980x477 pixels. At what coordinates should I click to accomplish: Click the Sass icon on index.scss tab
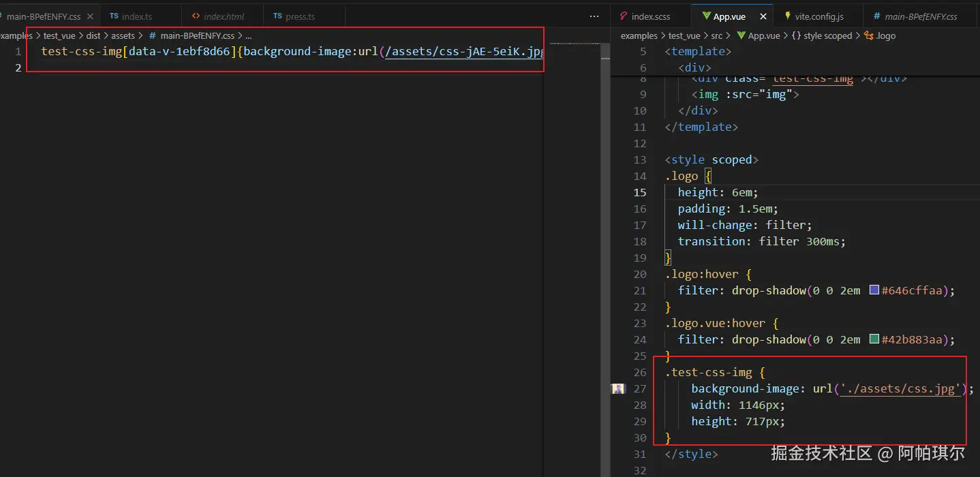624,16
